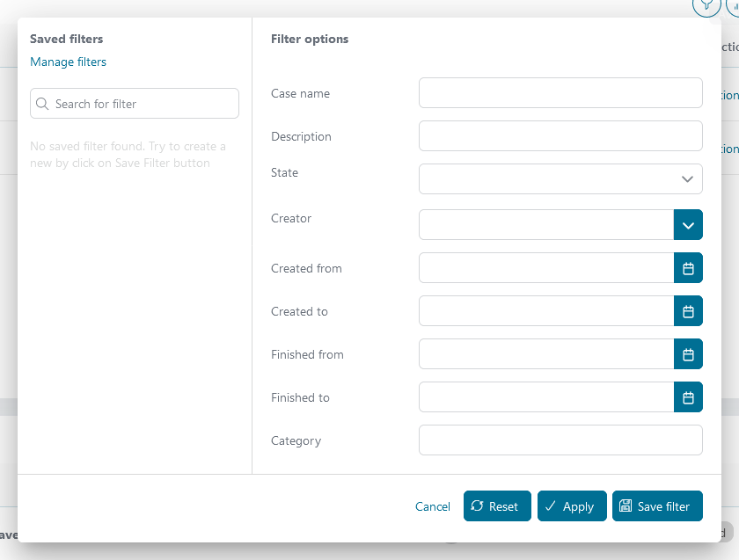
Task: Click the Finished from date field
Action: tap(546, 354)
